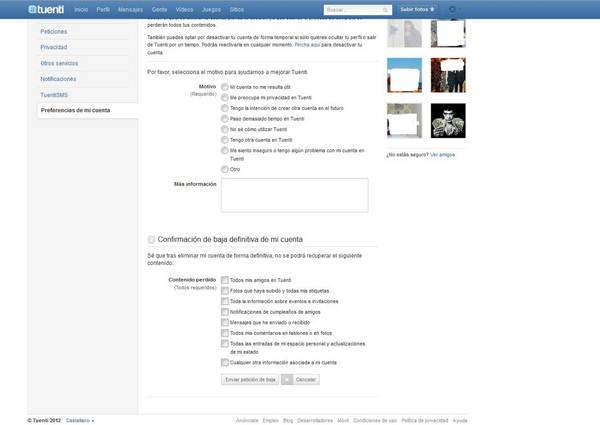
Task: Expand the Castellano language selector
Action: pos(79,420)
